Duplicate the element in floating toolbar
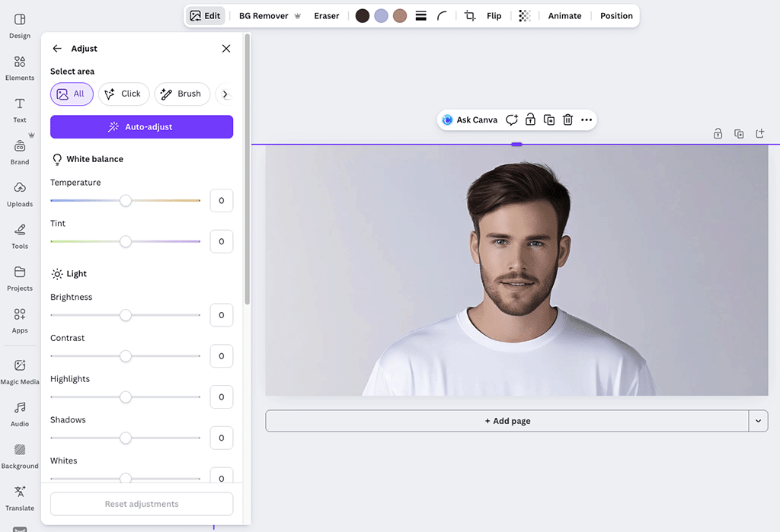This screenshot has height=532, width=780. tap(549, 119)
